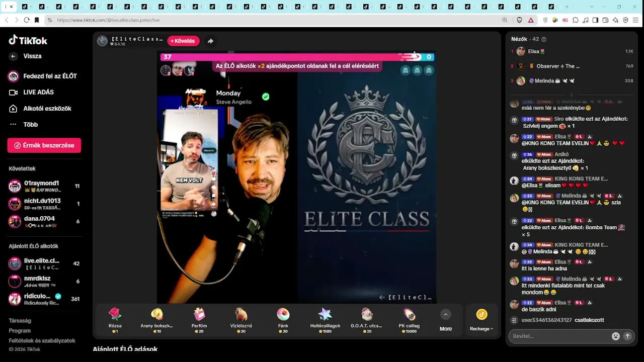Open top viewer Observer's profile
Viewport: 644px width, 362px height.
572,66
